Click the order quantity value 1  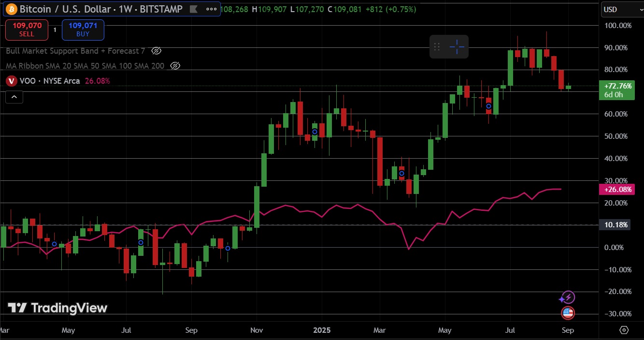tap(55, 30)
